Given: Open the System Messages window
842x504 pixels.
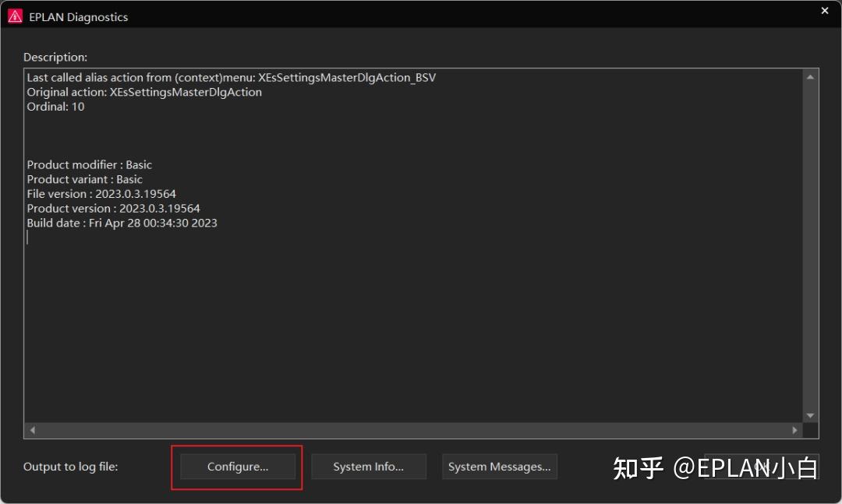Looking at the screenshot, I should point(500,467).
